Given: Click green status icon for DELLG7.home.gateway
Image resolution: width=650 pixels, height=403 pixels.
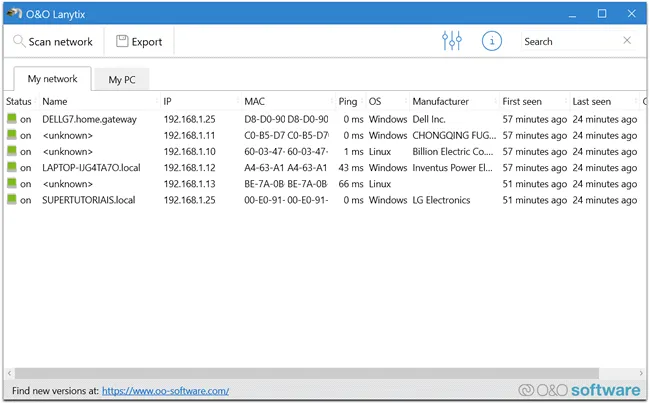Looking at the screenshot, I should tap(12, 119).
